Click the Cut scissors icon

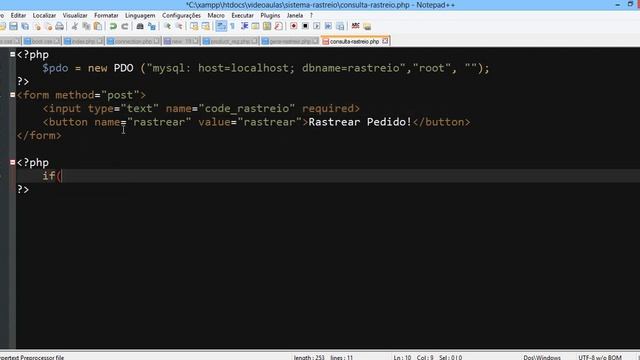click(74, 27)
